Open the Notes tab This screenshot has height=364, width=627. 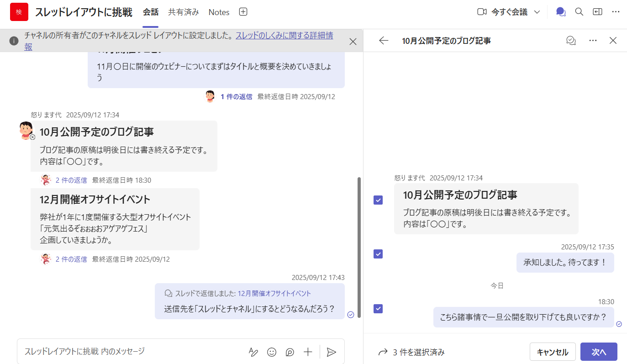click(x=219, y=12)
